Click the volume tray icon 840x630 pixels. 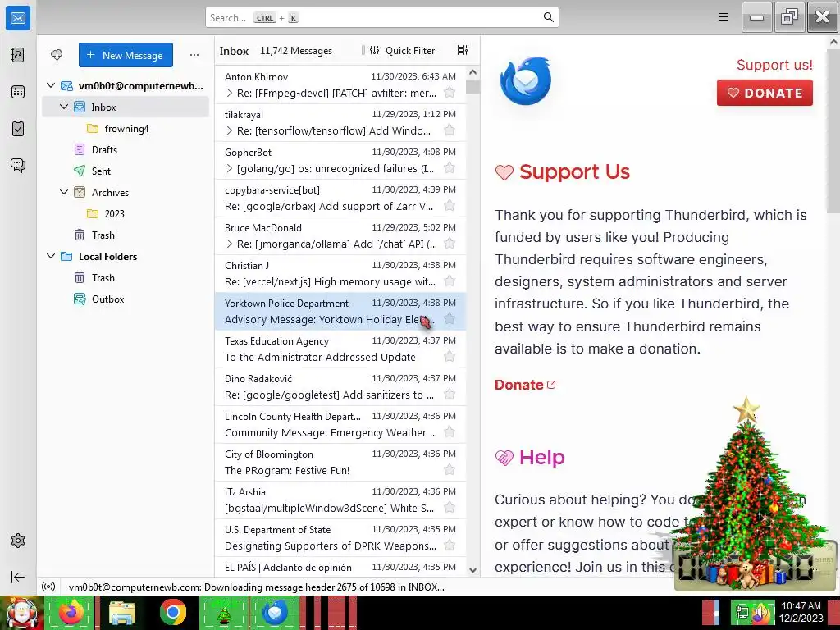(x=762, y=612)
